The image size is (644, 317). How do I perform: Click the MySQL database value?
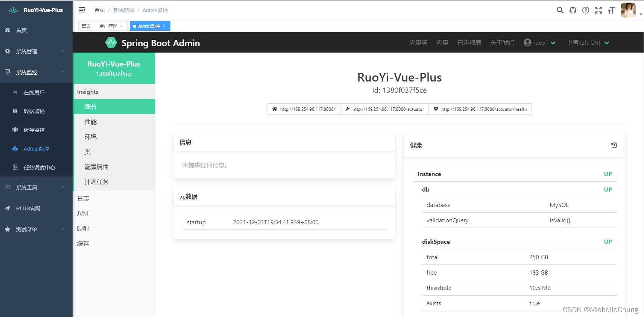pyautogui.click(x=559, y=205)
